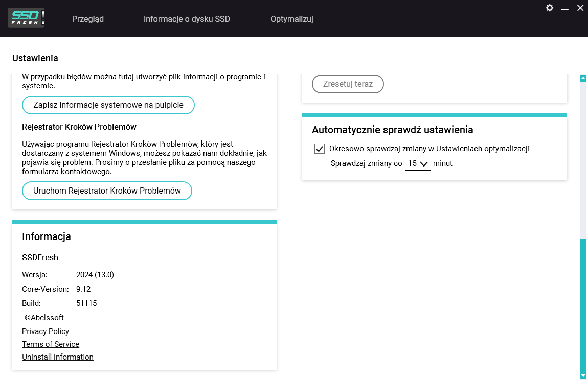Uncheck Okresowo sprawdzaj zmiany checkbox
Screen dimensions: 588x380
(320, 149)
